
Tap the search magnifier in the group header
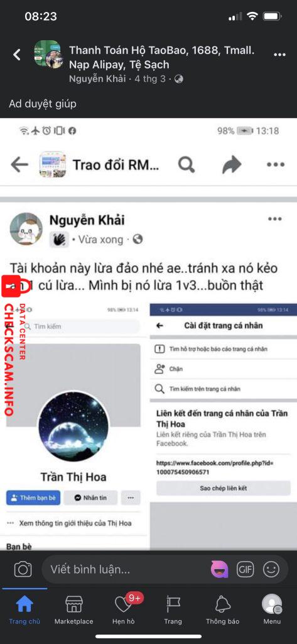(x=186, y=165)
